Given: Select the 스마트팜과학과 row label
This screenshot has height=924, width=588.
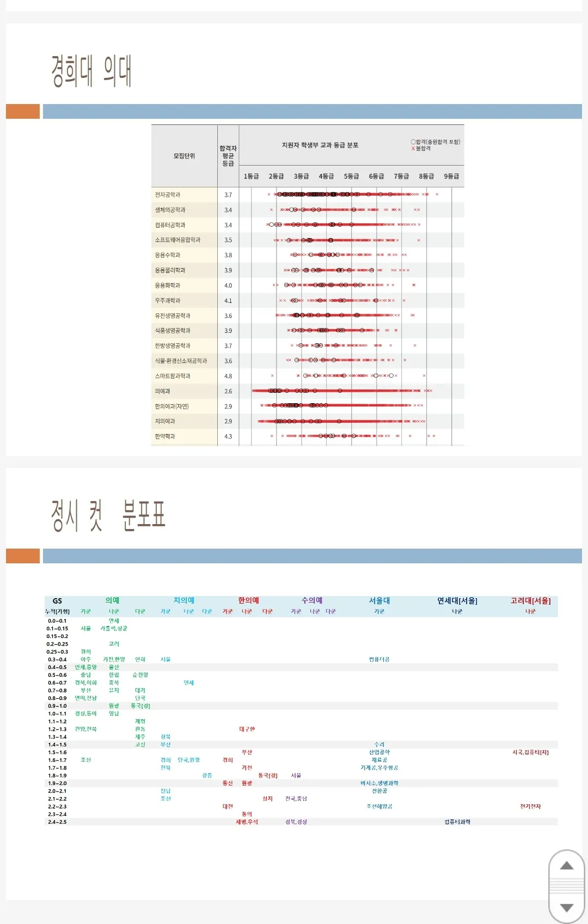Looking at the screenshot, I should click(173, 376).
